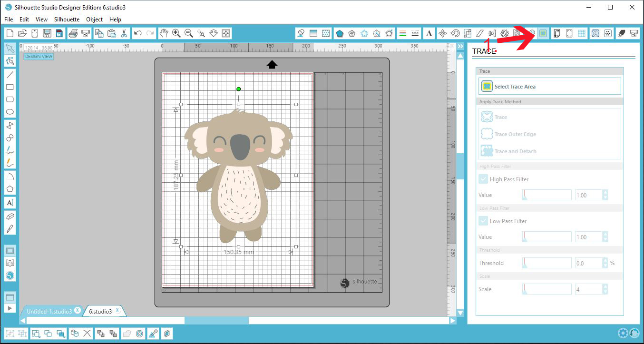Open the Fill Pattern panel icon
This screenshot has width=644, height=344.
326,33
